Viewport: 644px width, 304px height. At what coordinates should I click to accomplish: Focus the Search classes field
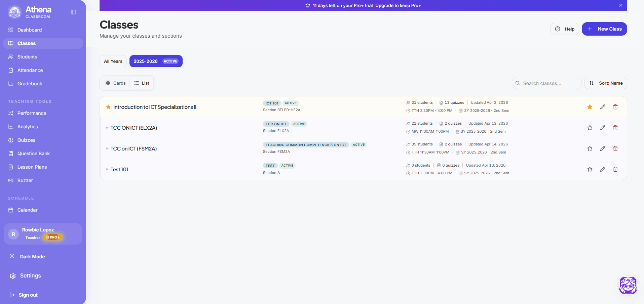coord(546,83)
